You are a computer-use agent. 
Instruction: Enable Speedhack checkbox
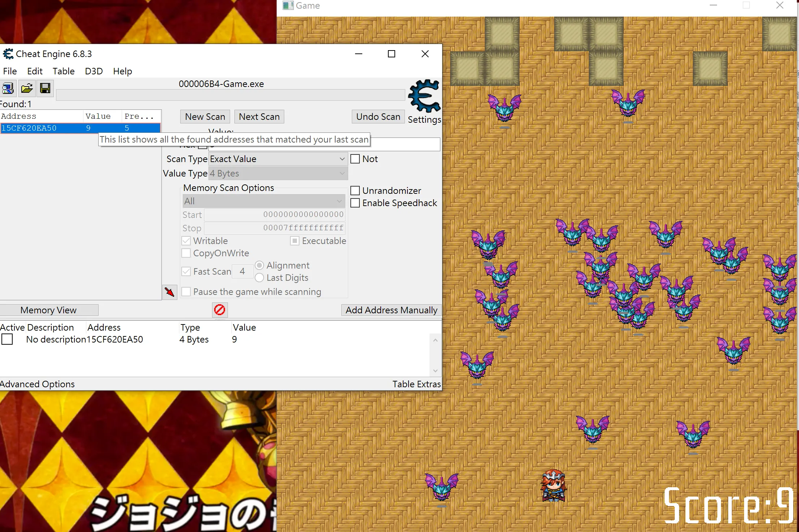tap(355, 203)
